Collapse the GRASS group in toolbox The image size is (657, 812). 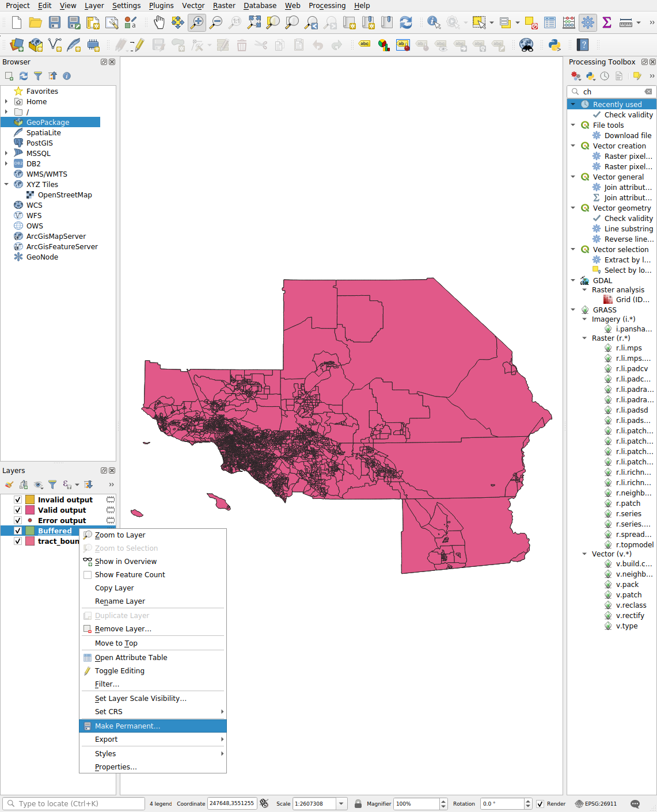pos(573,310)
